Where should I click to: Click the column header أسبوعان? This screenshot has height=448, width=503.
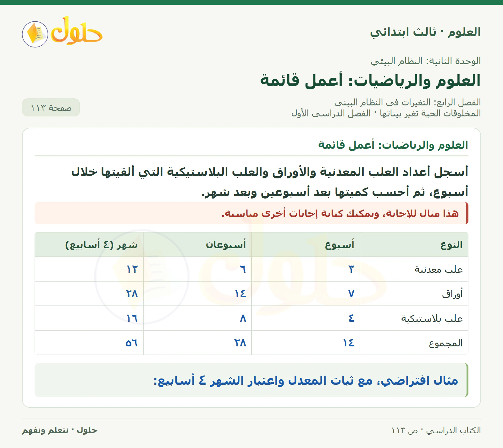tap(226, 244)
